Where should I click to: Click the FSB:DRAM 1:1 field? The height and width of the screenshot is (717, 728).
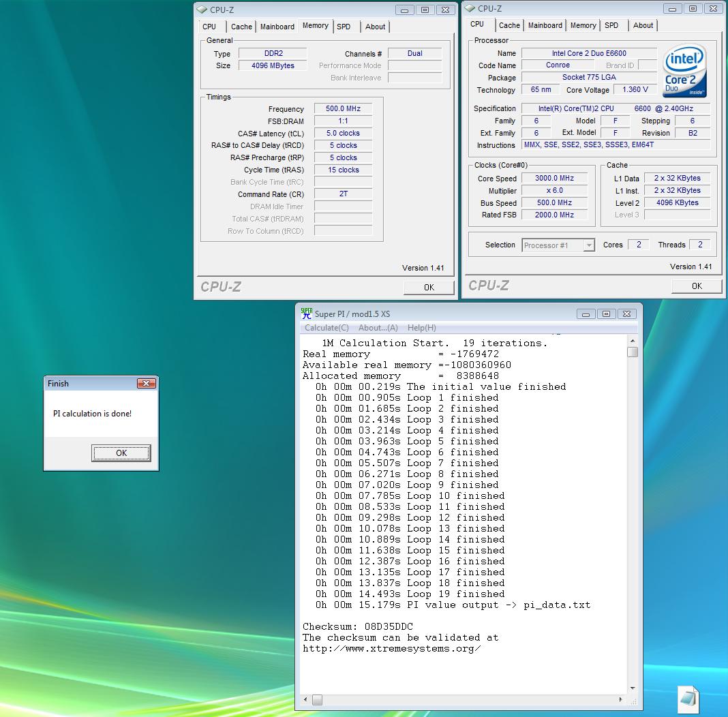pos(343,121)
